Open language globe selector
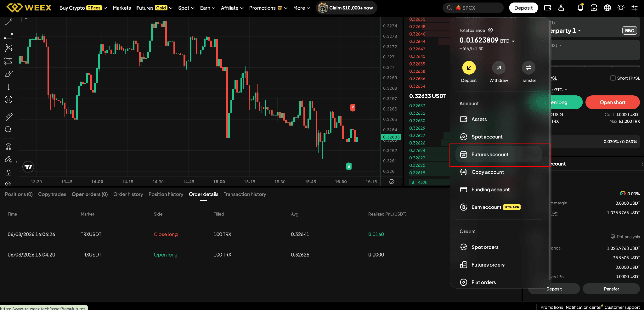This screenshot has width=644, height=310. 607,8
